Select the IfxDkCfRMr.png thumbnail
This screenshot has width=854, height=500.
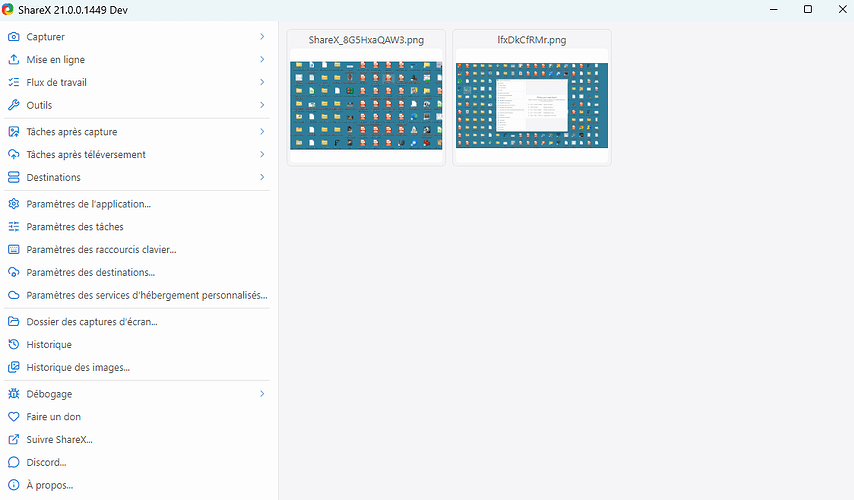(532, 106)
